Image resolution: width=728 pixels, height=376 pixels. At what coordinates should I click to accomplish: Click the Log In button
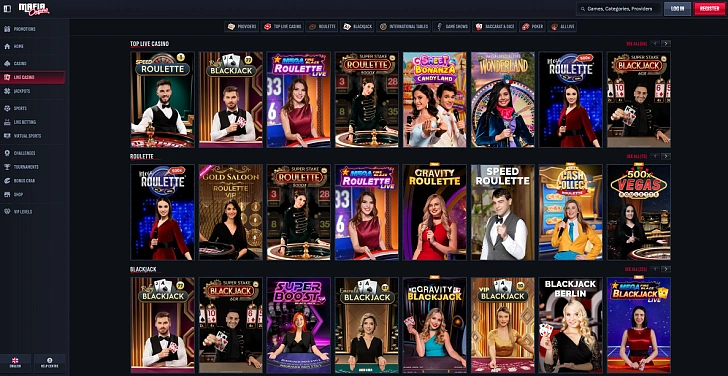point(677,9)
